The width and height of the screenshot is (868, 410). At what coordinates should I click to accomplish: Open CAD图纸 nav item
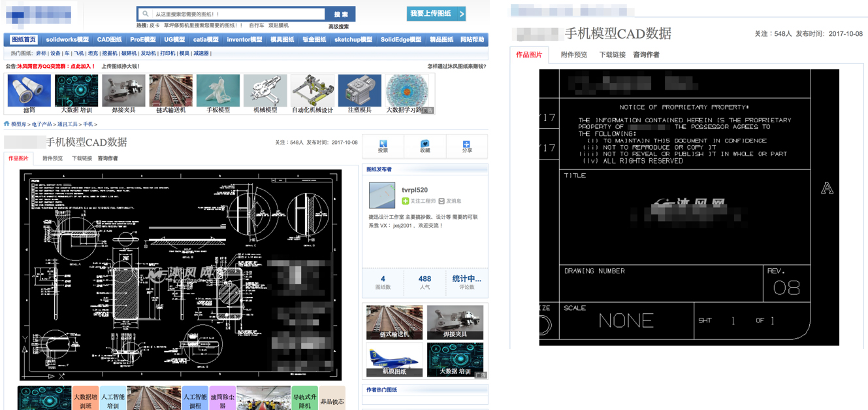pos(110,40)
